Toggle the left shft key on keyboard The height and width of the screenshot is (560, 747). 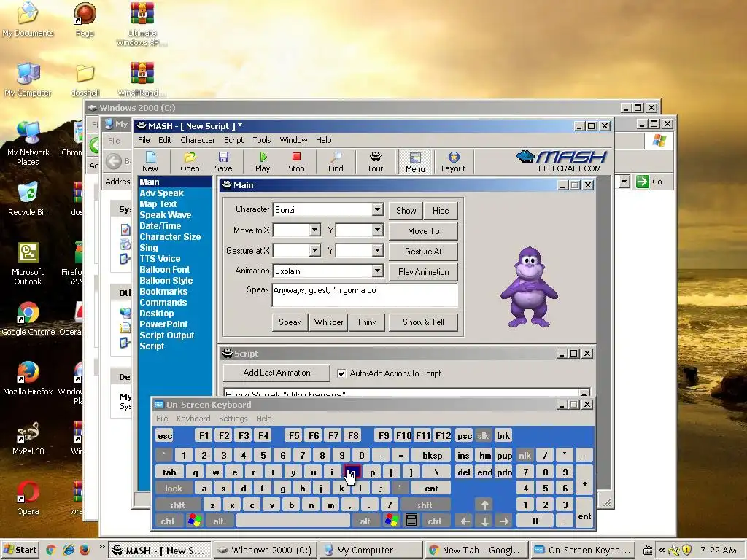coord(177,505)
